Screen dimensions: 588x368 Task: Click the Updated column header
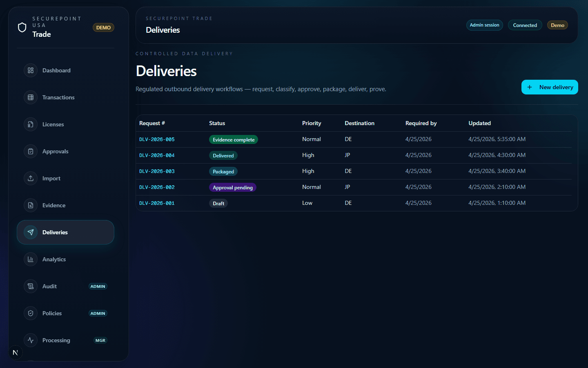pyautogui.click(x=479, y=123)
